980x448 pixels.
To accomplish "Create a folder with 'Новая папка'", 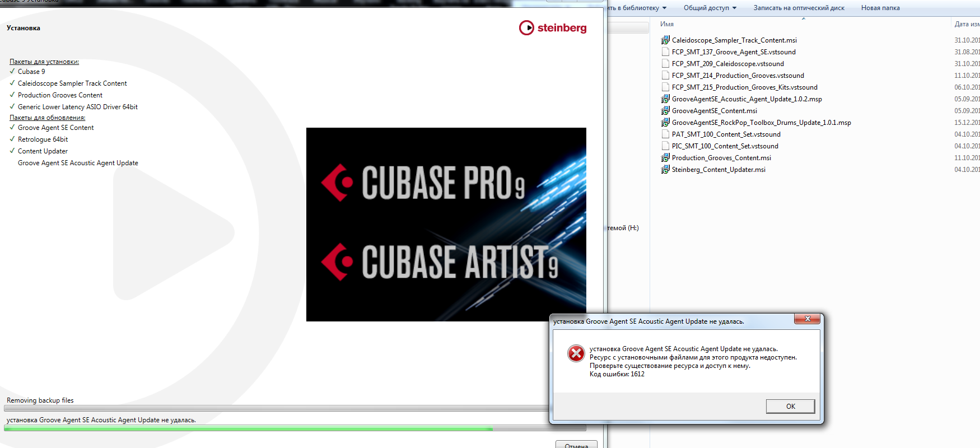I will [880, 8].
